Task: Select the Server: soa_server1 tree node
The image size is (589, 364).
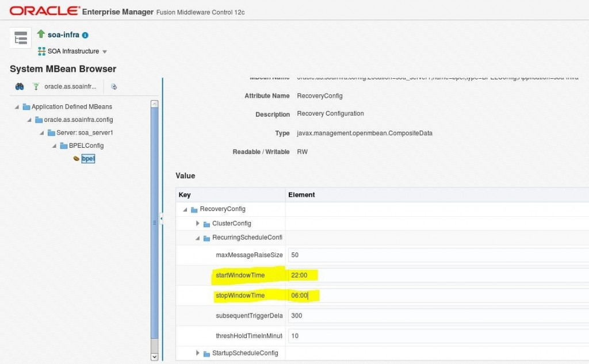Action: [85, 133]
